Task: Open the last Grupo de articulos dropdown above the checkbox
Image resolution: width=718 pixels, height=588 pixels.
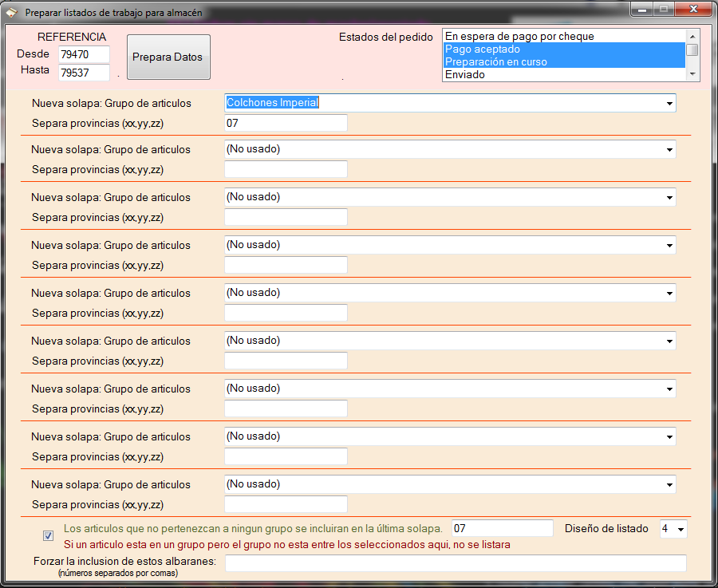Action: (x=669, y=484)
